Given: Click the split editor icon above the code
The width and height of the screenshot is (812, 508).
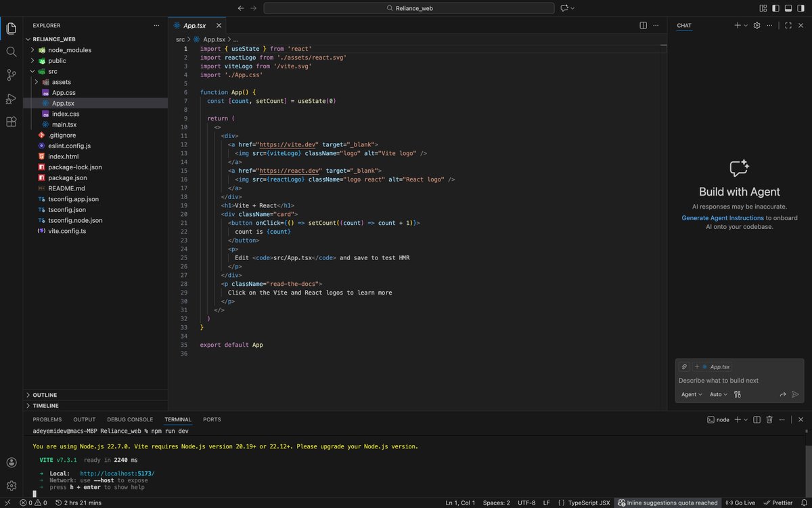Looking at the screenshot, I should 642,25.
